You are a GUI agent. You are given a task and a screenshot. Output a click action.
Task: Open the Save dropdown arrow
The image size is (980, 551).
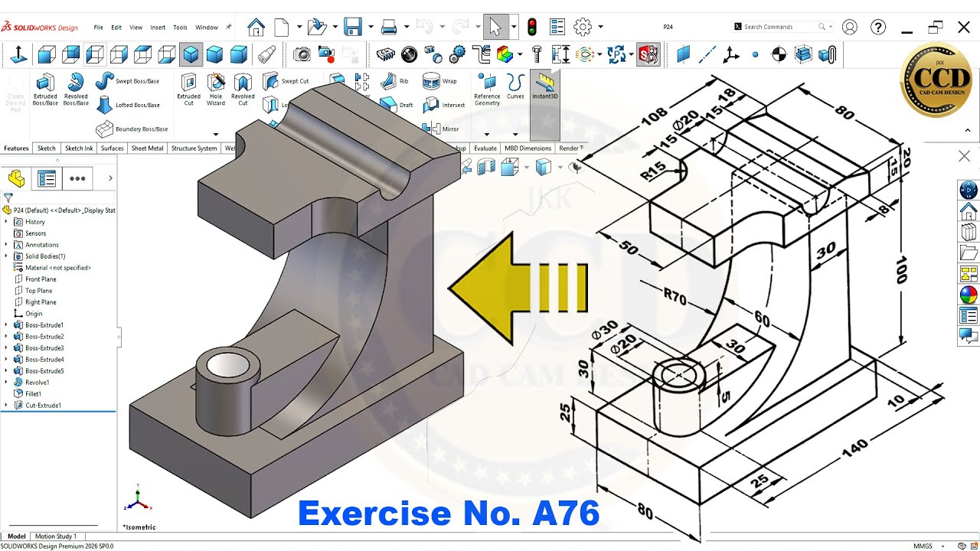point(371,27)
